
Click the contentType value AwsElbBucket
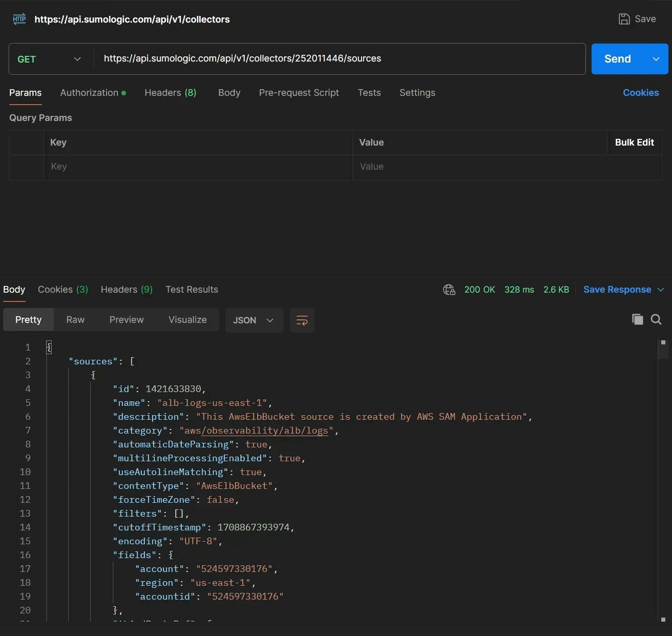click(234, 486)
